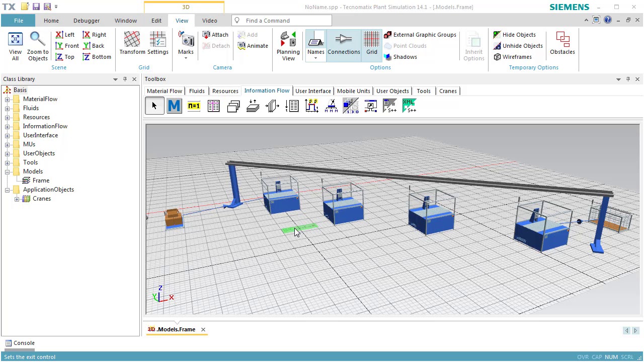Viewport: 644px width, 362px height.
Task: Select Frame in Class Library tree
Action: point(41,180)
